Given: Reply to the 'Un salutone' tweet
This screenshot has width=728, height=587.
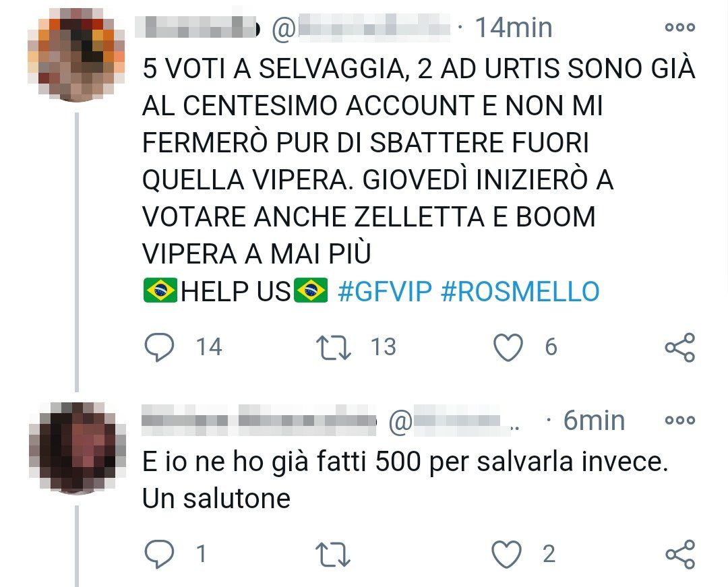Looking at the screenshot, I should tap(159, 554).
